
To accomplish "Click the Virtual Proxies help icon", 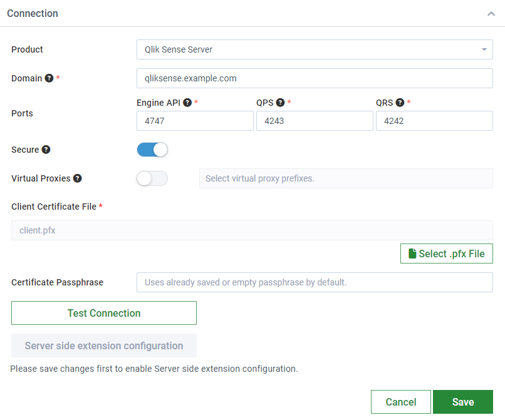I will [x=77, y=178].
